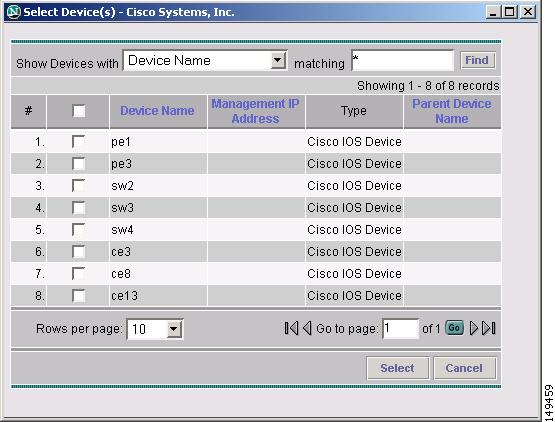Viewport: 555px width, 422px height.
Task: Click device name sw4
Action: (122, 229)
